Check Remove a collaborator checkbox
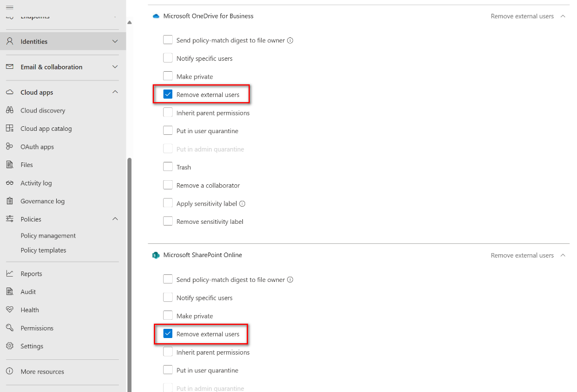 tap(168, 185)
